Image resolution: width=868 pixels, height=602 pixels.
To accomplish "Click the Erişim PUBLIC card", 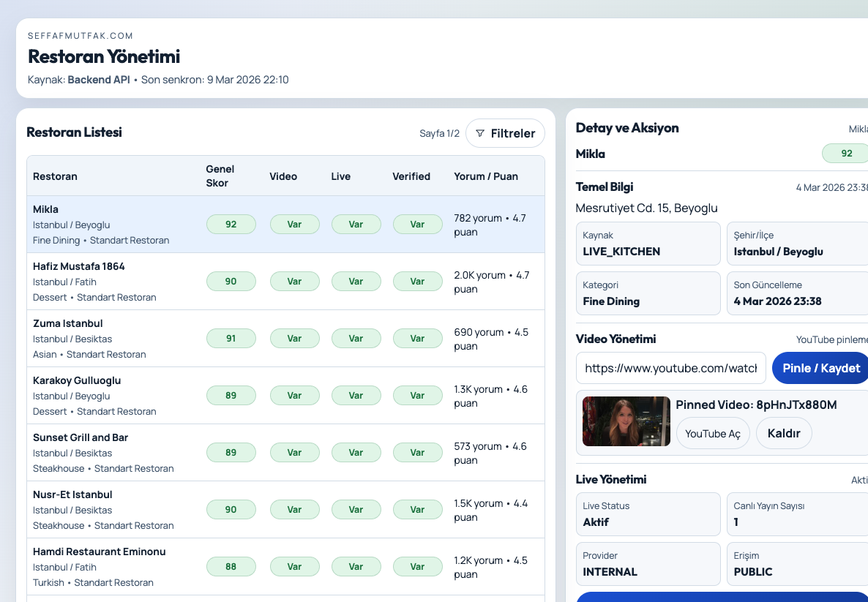I will (798, 564).
